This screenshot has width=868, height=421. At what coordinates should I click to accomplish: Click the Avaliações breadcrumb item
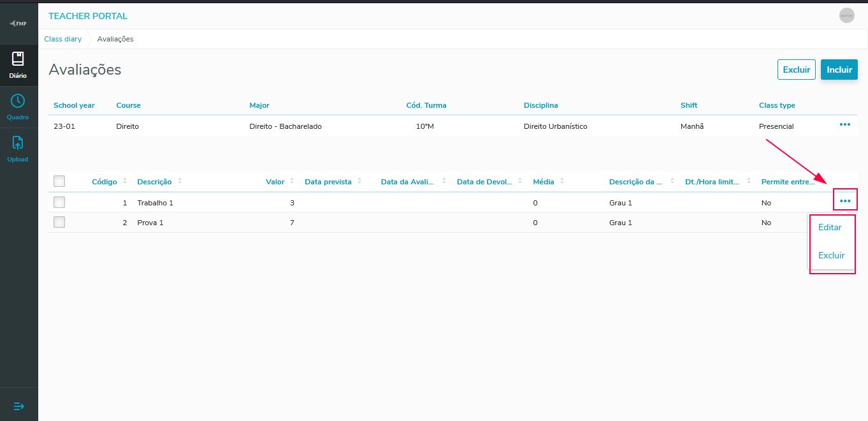(x=115, y=39)
